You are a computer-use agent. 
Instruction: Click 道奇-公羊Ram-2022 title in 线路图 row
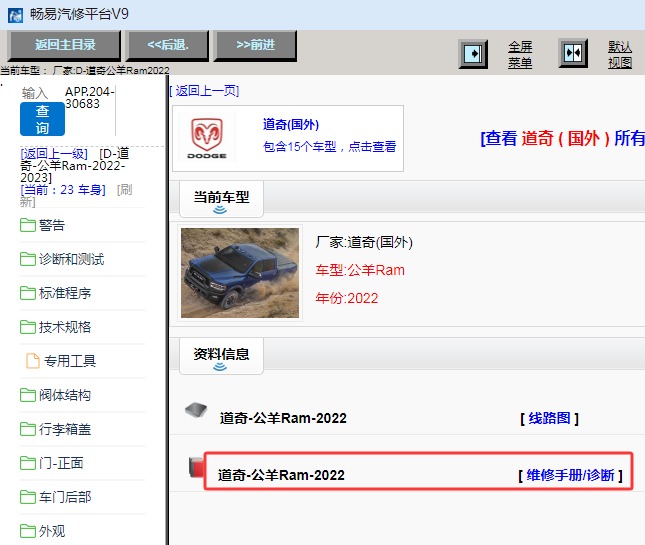(283, 418)
